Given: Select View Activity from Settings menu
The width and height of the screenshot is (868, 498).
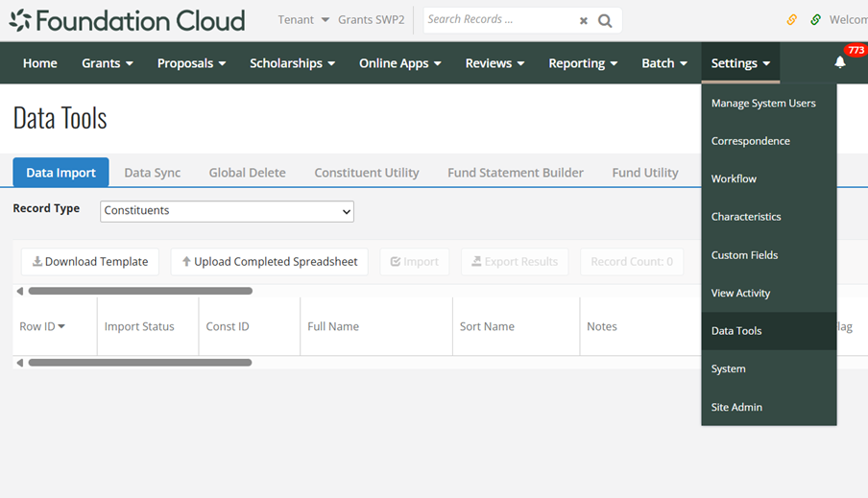Looking at the screenshot, I should pyautogui.click(x=769, y=293).
